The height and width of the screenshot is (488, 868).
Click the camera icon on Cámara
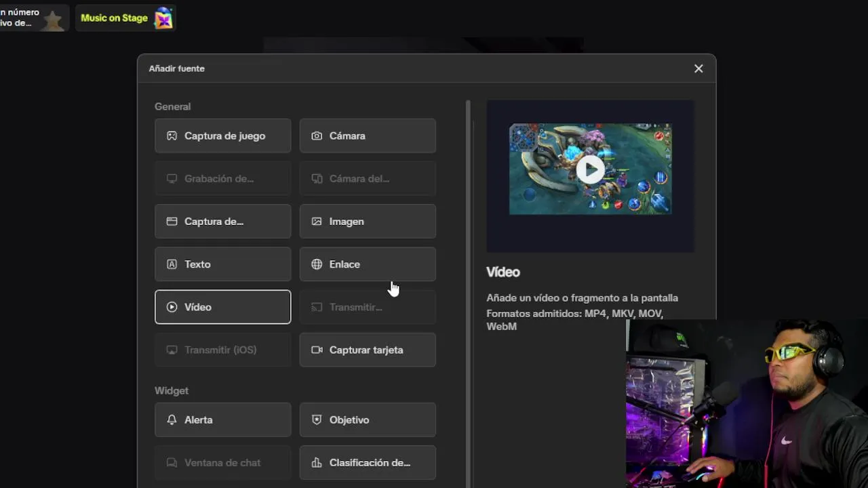pyautogui.click(x=317, y=136)
